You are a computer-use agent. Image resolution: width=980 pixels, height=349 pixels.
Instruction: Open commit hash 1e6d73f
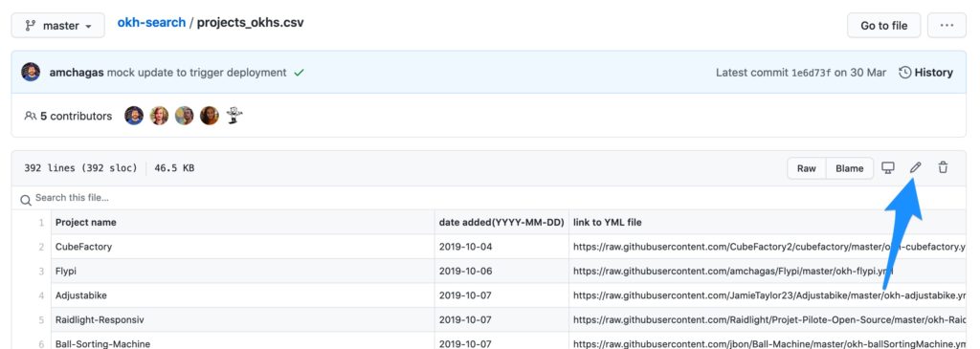pos(812,73)
